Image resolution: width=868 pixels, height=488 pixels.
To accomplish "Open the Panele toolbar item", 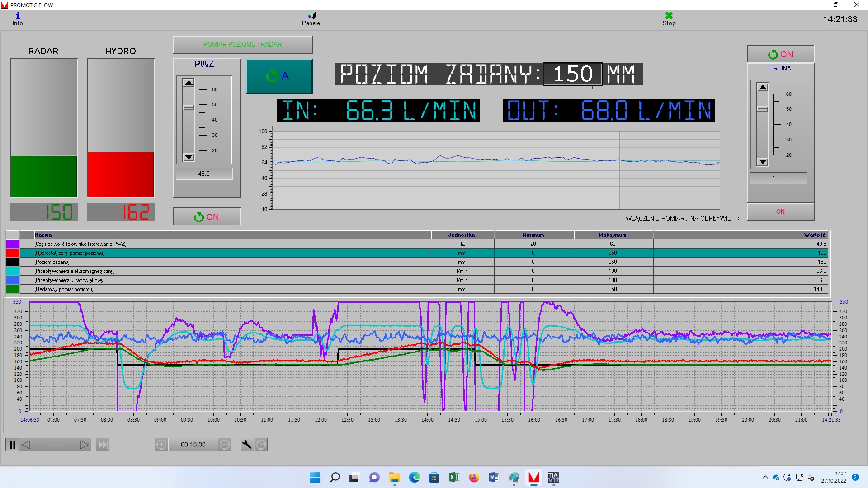I will 311,19.
